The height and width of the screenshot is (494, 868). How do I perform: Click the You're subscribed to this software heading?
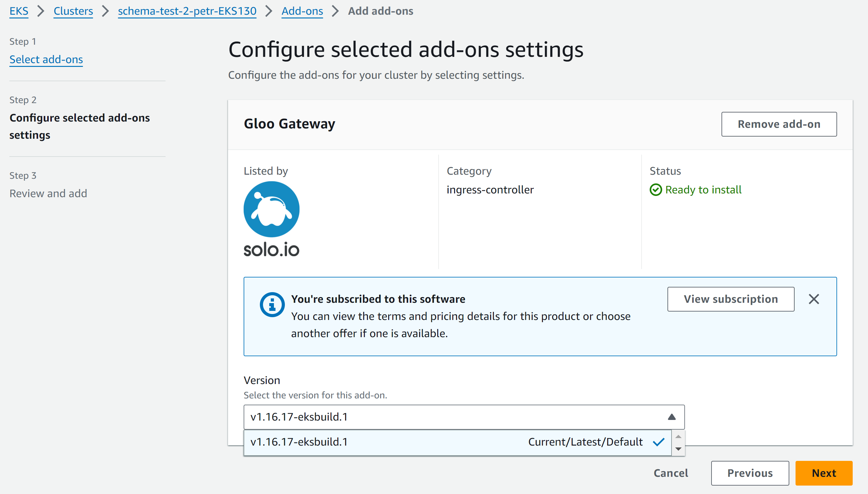point(378,299)
